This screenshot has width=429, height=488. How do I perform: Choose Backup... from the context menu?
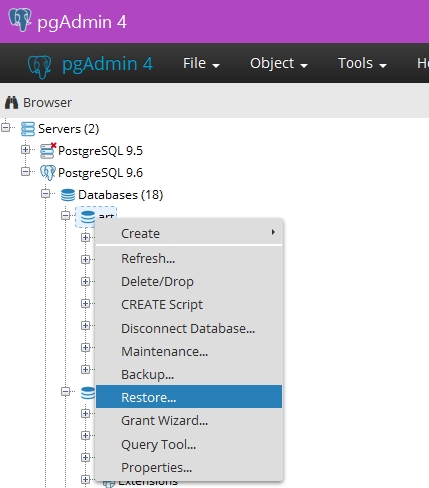pos(189,374)
